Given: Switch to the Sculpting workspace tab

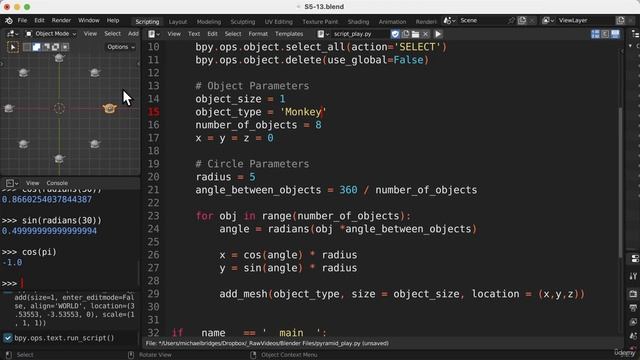Looking at the screenshot, I should coord(242,22).
